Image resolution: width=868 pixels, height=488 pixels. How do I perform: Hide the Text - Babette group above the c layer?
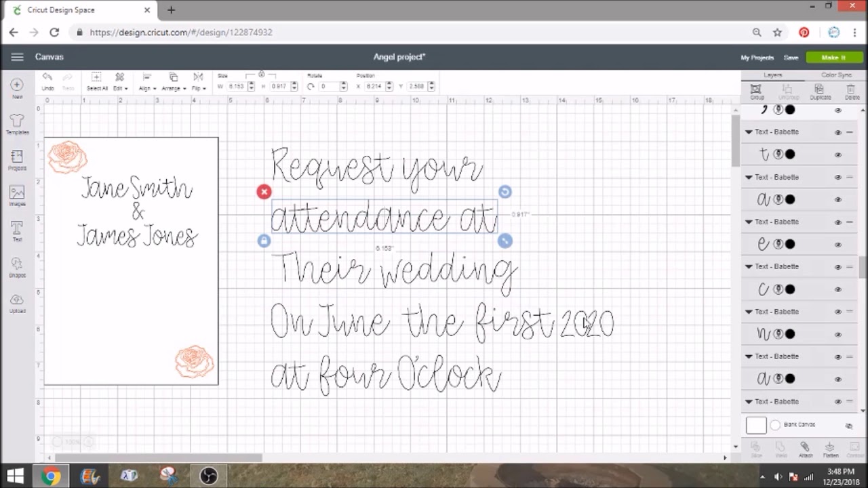coord(837,266)
